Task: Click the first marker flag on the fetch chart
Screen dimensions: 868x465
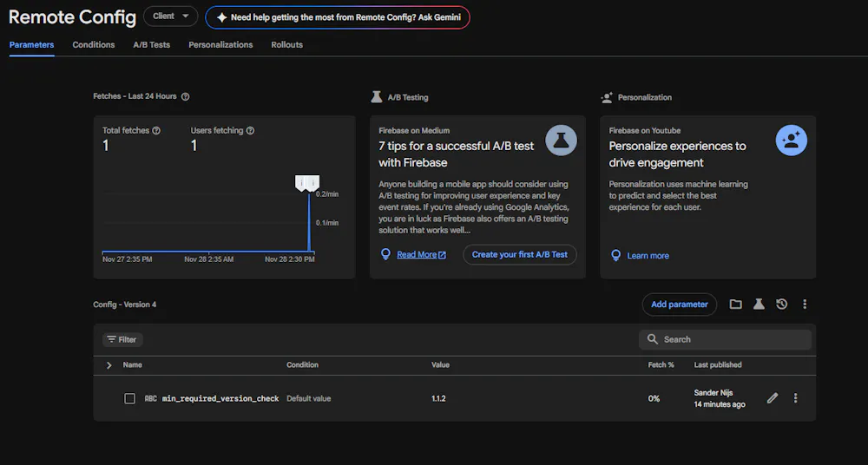Action: 301,182
